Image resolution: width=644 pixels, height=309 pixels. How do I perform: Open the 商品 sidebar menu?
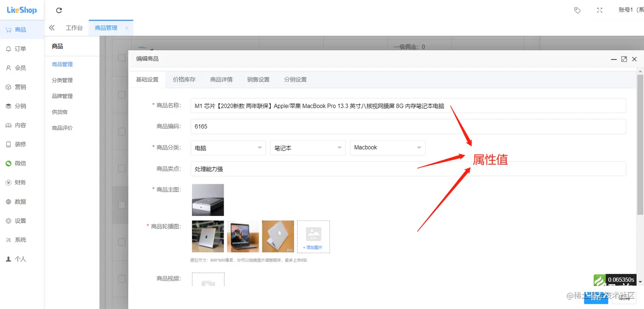[x=22, y=30]
